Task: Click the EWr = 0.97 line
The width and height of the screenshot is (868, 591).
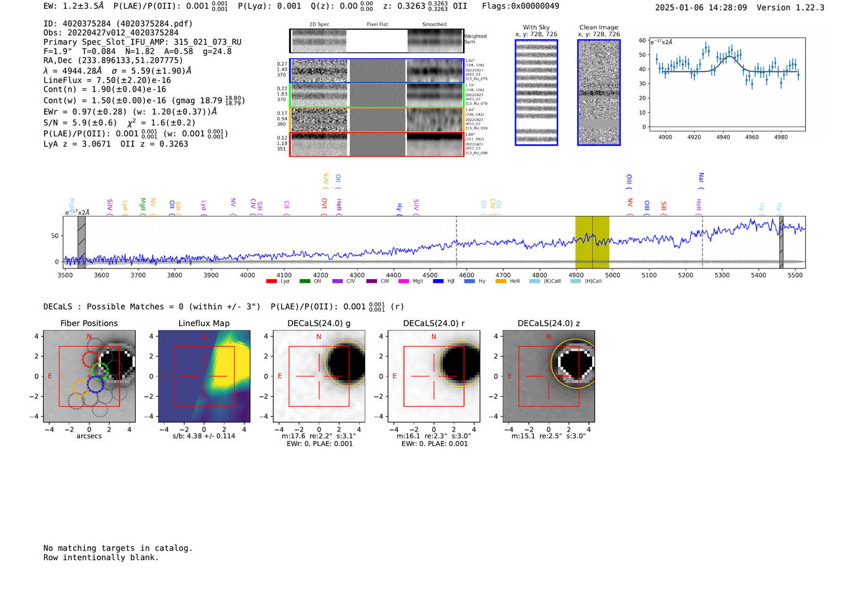Action: tap(130, 112)
